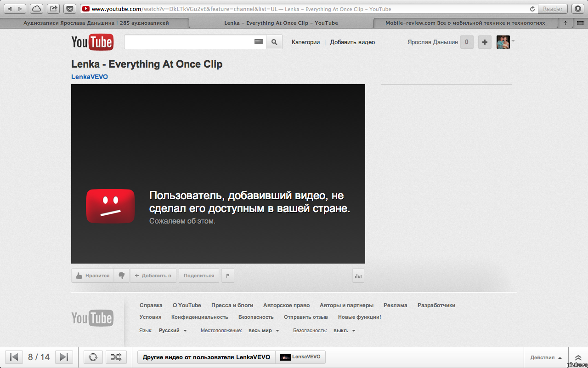Click the Safari share icon
The height and width of the screenshot is (368, 588).
pyautogui.click(x=53, y=9)
